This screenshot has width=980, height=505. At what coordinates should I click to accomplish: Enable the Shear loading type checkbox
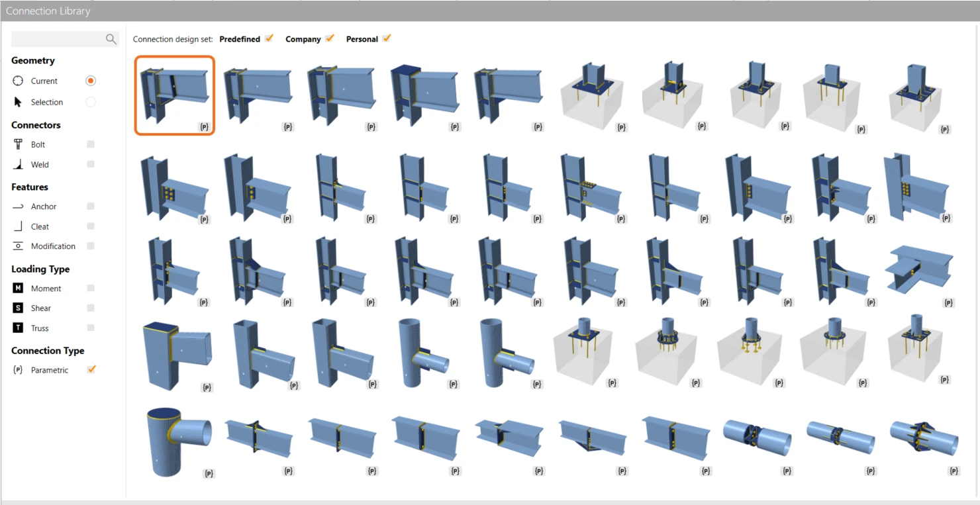(91, 308)
